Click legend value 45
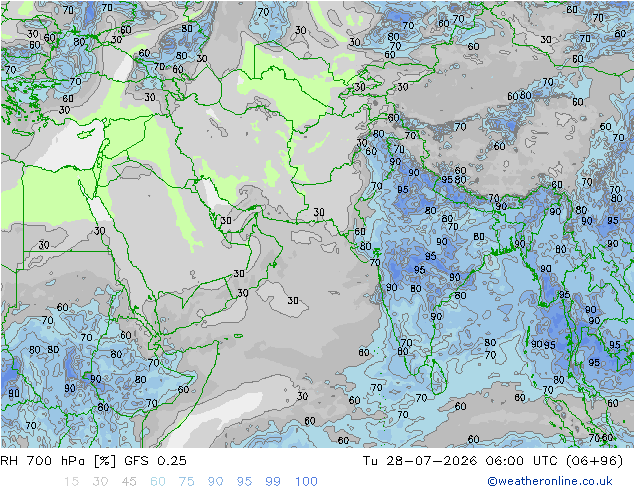 point(129,481)
